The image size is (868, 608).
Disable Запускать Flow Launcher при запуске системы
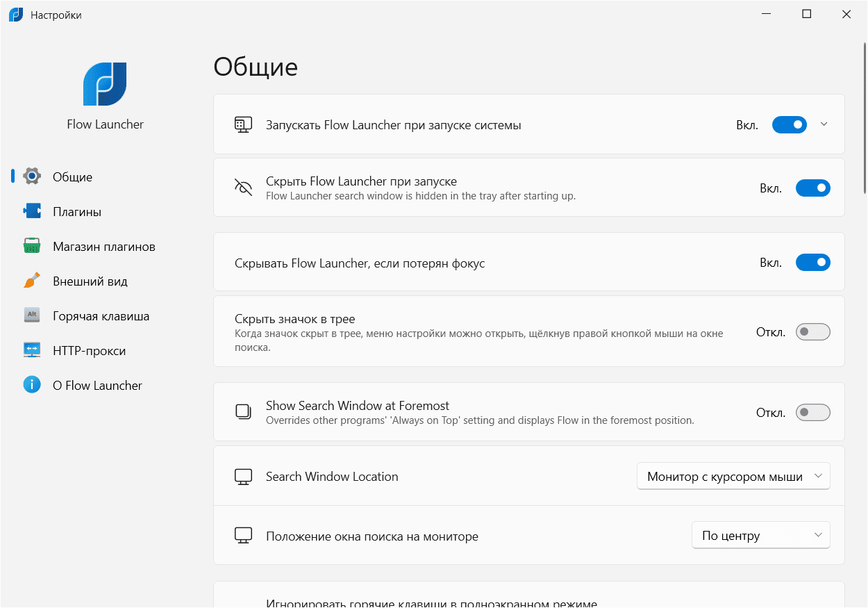tap(789, 125)
